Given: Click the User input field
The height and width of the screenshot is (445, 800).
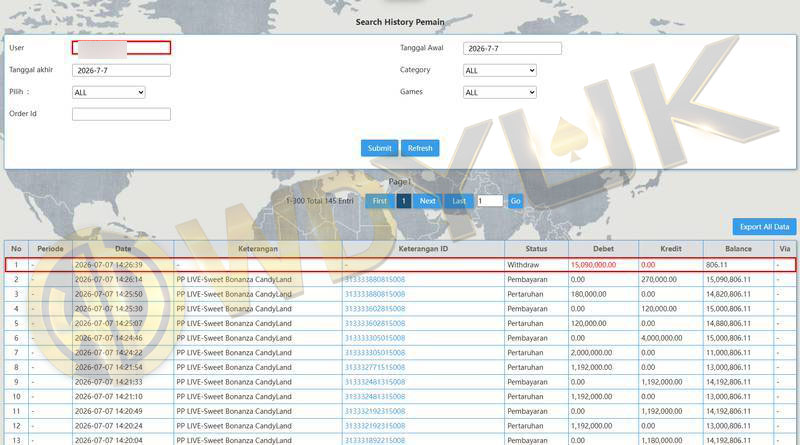Looking at the screenshot, I should pyautogui.click(x=121, y=48).
